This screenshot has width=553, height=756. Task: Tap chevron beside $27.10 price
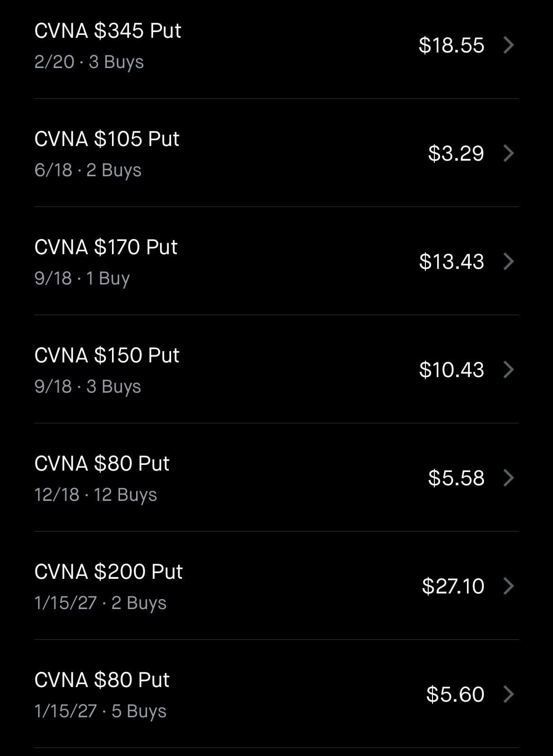(x=509, y=586)
